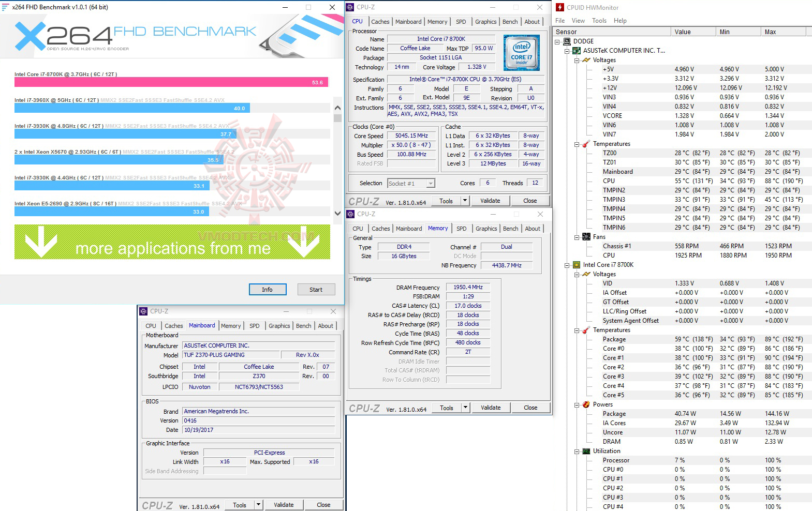812x511 pixels.
Task: Collapse the ASUSTeK Temperatures section
Action: coord(577,144)
